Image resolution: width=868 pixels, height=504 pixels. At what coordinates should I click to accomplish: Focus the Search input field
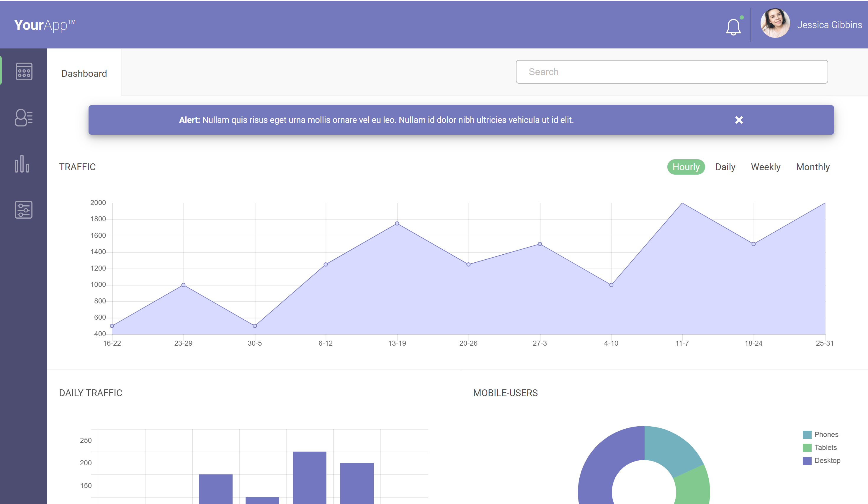[x=672, y=72]
